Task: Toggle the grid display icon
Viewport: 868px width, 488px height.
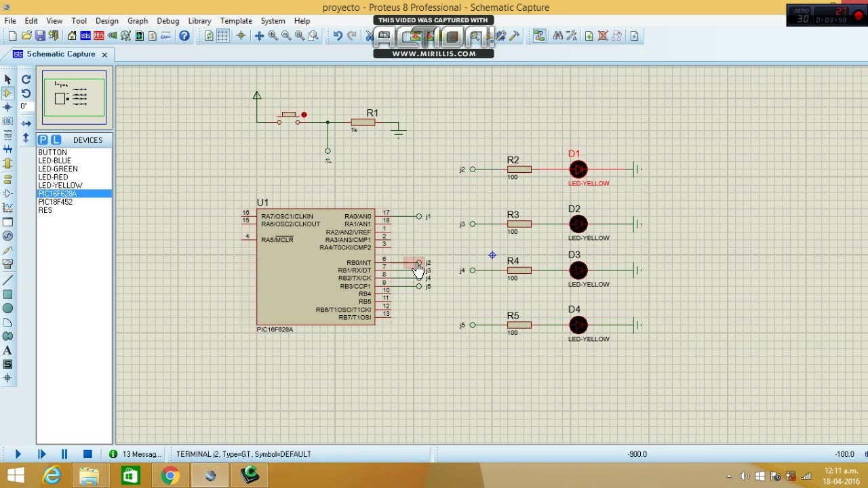Action: (x=222, y=36)
